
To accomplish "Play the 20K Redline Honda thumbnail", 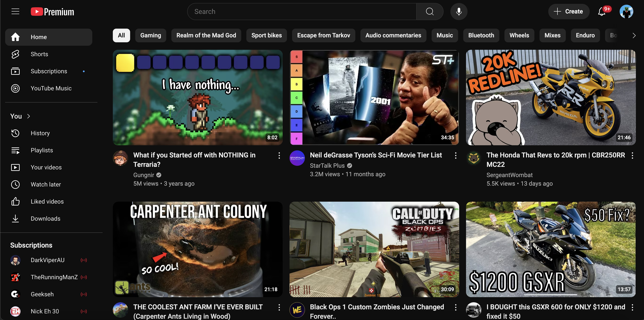I will [550, 97].
